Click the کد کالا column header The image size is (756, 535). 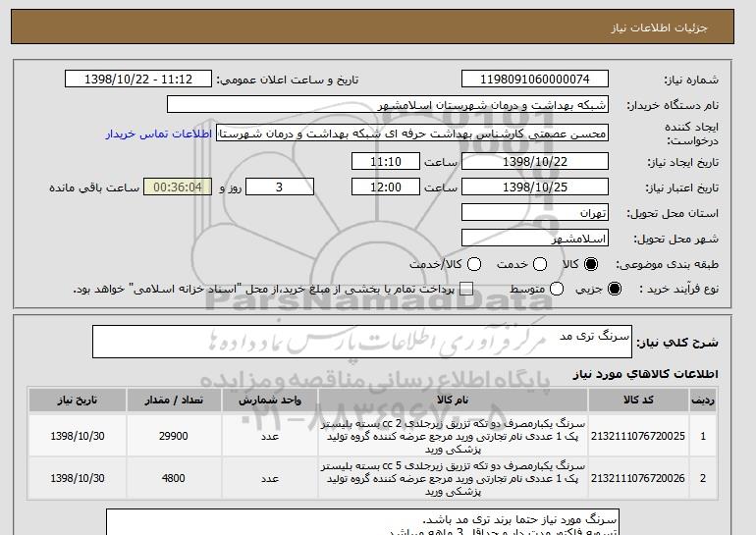(638, 401)
